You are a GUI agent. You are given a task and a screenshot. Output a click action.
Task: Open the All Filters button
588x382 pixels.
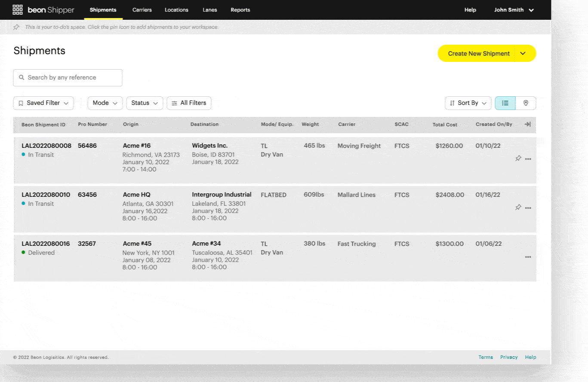coord(189,103)
